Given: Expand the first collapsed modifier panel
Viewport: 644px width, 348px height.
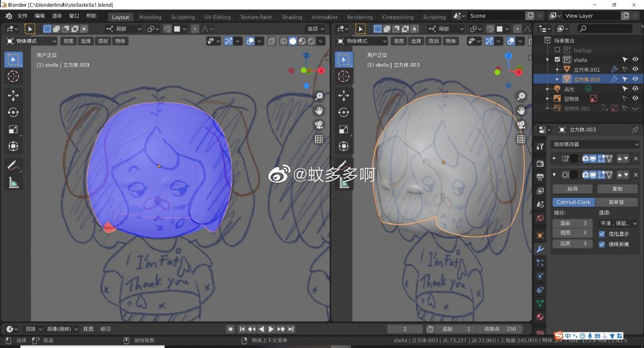Looking at the screenshot, I should pos(555,158).
